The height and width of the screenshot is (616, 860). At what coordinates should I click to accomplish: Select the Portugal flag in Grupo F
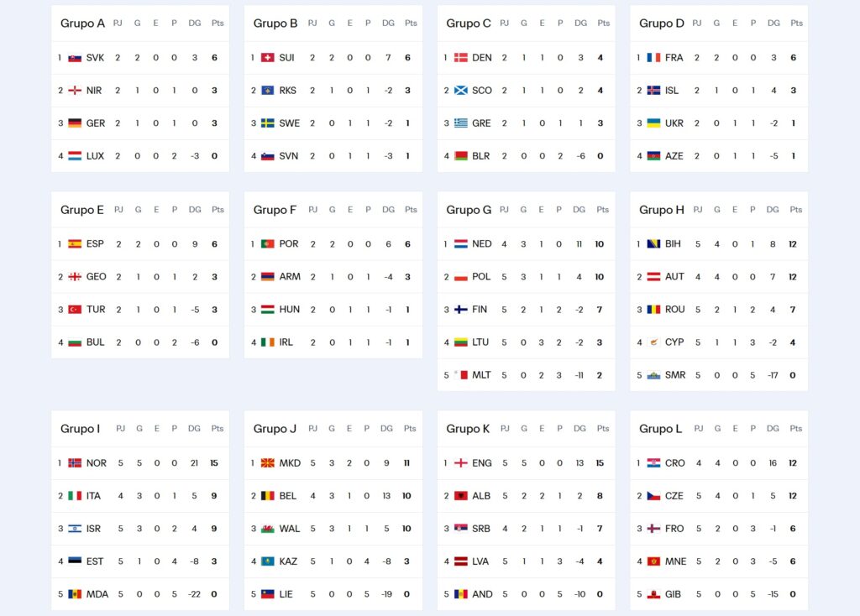(x=268, y=244)
